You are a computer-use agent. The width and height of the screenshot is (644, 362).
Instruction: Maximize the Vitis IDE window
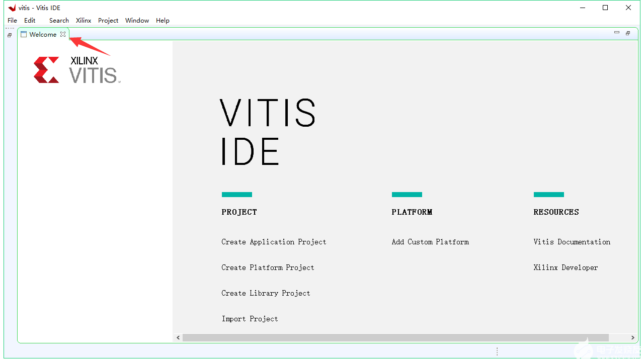(x=606, y=8)
